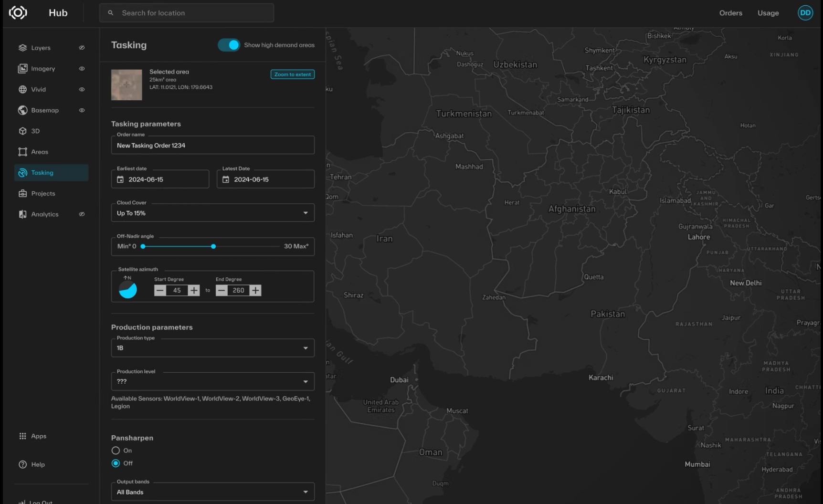Click the Off-Nadir angle max slider handle
Viewport: 823px width, 504px height.
213,246
